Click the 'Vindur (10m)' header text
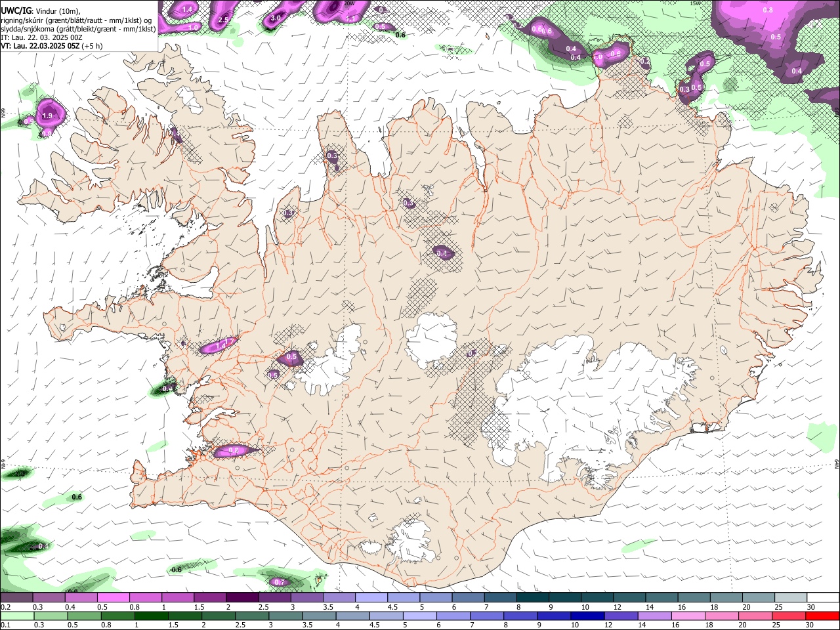Viewport: 840px width, 630px height. point(58,10)
